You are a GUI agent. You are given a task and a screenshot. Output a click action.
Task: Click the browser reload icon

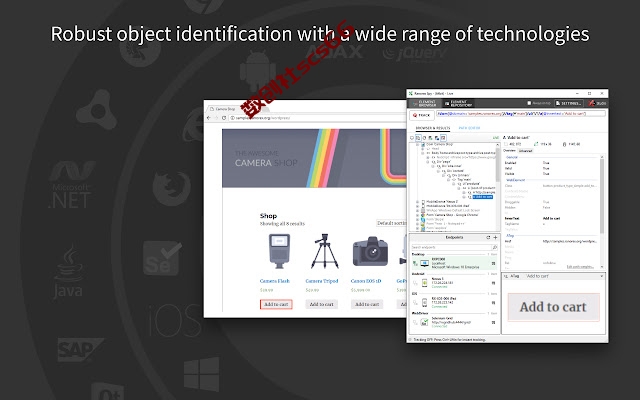click(224, 118)
